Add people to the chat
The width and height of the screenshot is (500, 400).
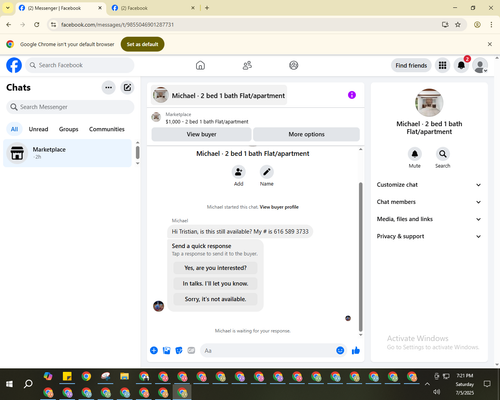[239, 172]
